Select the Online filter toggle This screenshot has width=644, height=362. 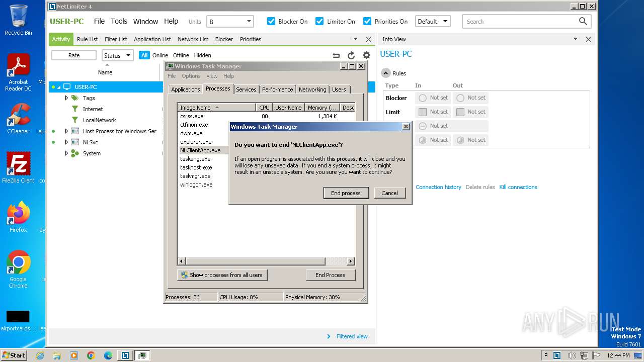pos(160,55)
